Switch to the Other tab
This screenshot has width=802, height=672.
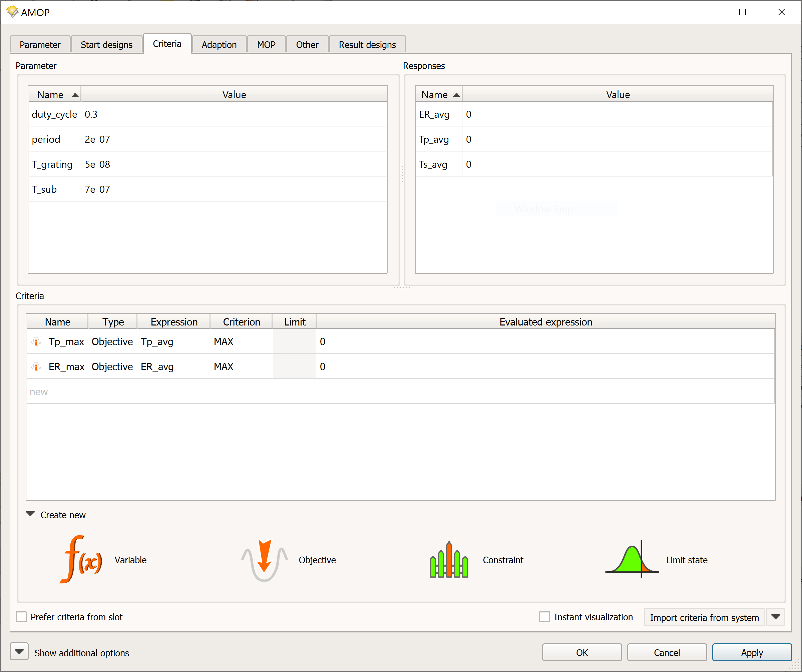[x=307, y=45]
